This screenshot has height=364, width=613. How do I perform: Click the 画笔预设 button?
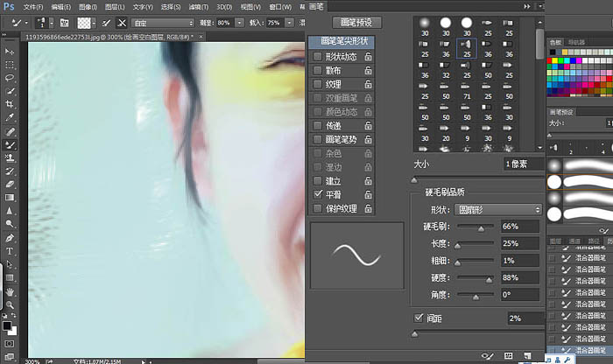(x=356, y=22)
